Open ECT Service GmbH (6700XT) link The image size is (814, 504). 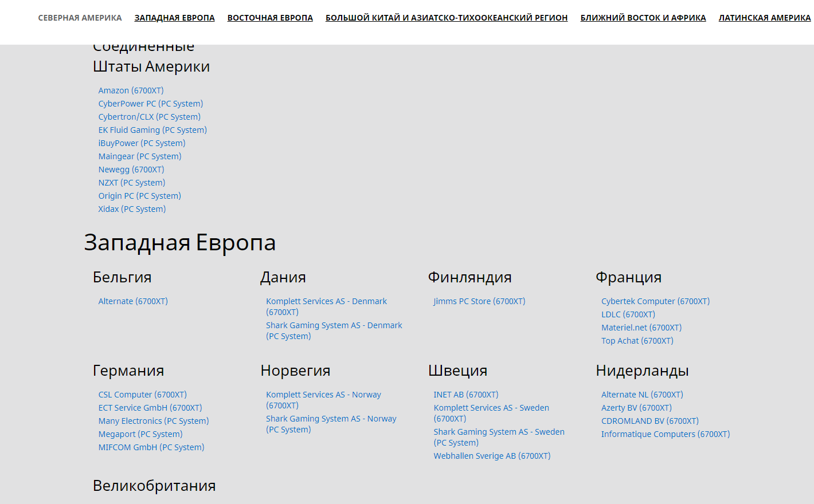tap(150, 408)
